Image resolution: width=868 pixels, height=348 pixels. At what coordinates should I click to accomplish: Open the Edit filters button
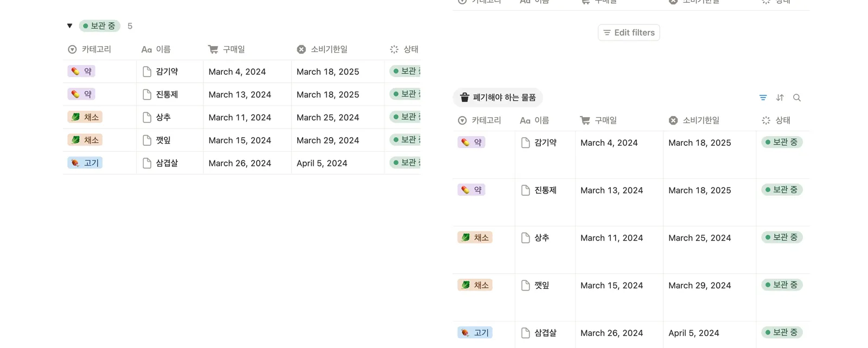[629, 33]
